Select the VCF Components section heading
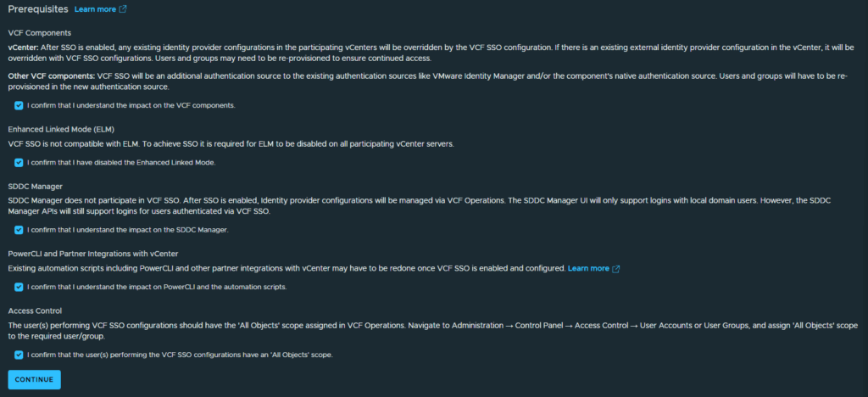This screenshot has height=397, width=868. pos(39,33)
